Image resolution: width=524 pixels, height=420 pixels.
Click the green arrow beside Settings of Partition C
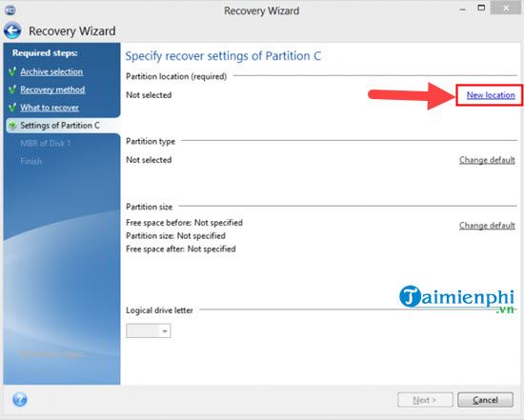[12, 126]
